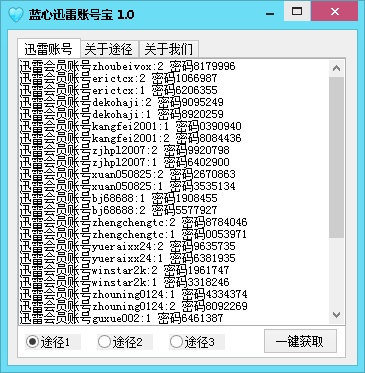This screenshot has height=373, width=365.
Task: Maximize the 蓝心迅雷账号宝 window
Action: 297,12
